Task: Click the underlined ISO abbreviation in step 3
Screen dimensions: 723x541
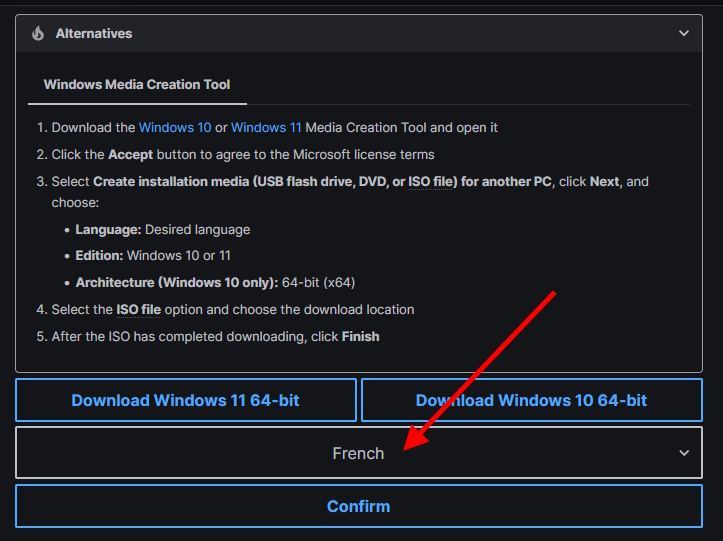Action: tap(419, 182)
